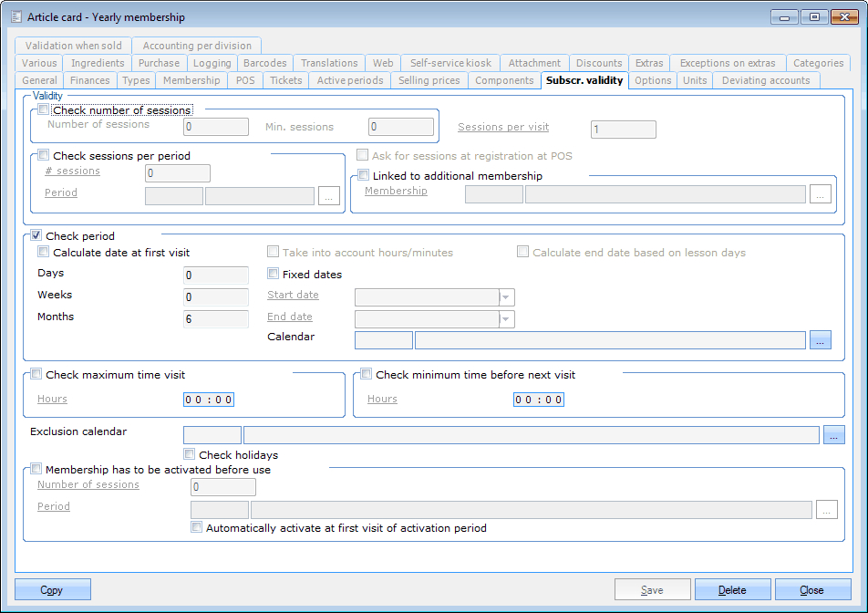Click the Delete button
Image resolution: width=868 pixels, height=613 pixels.
(x=732, y=590)
